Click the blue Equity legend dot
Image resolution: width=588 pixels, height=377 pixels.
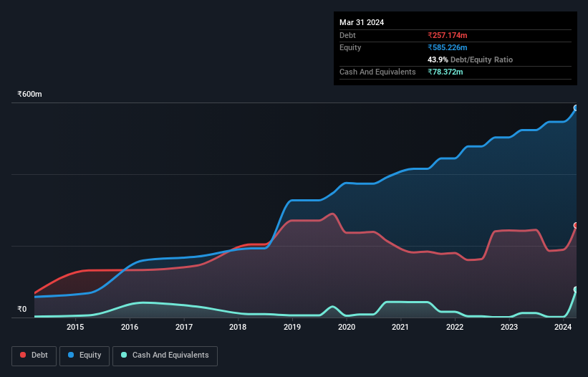(71, 355)
